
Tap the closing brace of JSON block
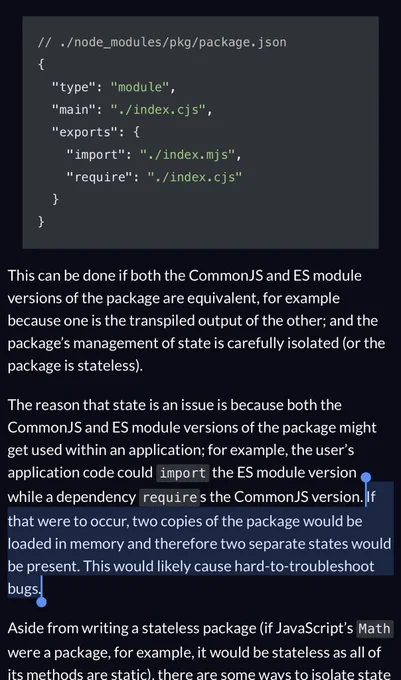[41, 222]
